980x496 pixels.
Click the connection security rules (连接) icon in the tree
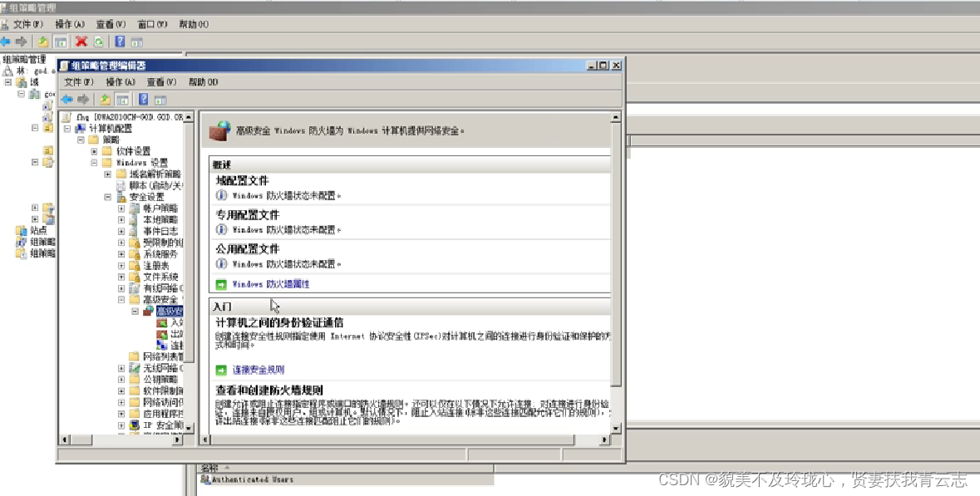point(162,346)
